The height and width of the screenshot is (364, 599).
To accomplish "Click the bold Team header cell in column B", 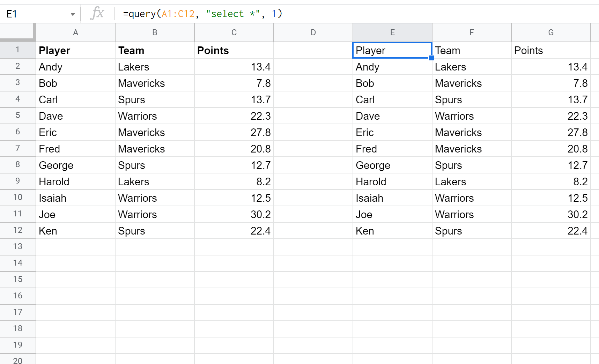I will coord(155,51).
